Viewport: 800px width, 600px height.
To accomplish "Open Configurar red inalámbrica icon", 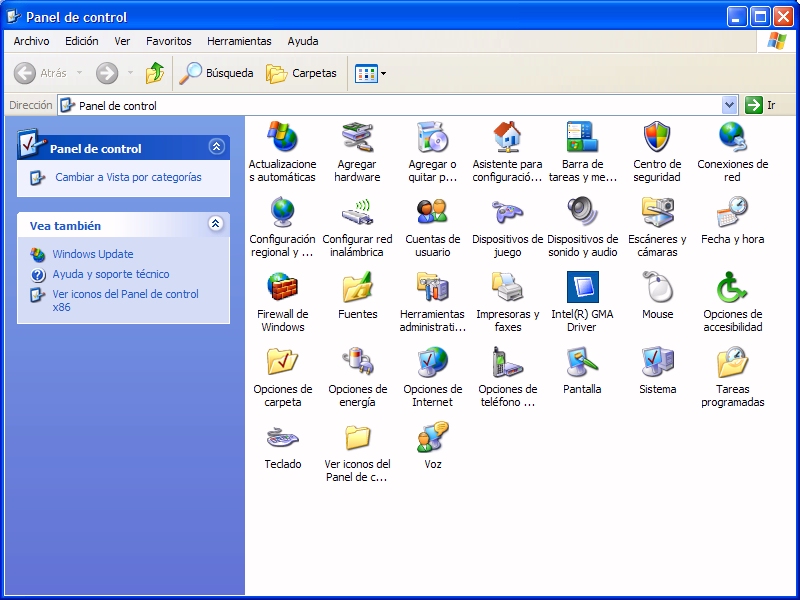I will [357, 212].
